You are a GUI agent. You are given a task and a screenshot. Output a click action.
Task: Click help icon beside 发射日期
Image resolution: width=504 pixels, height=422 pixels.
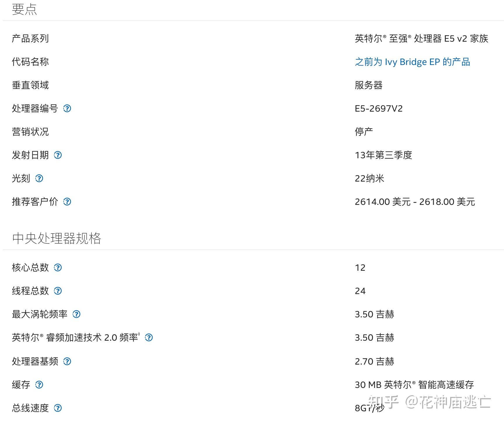pyautogui.click(x=58, y=155)
